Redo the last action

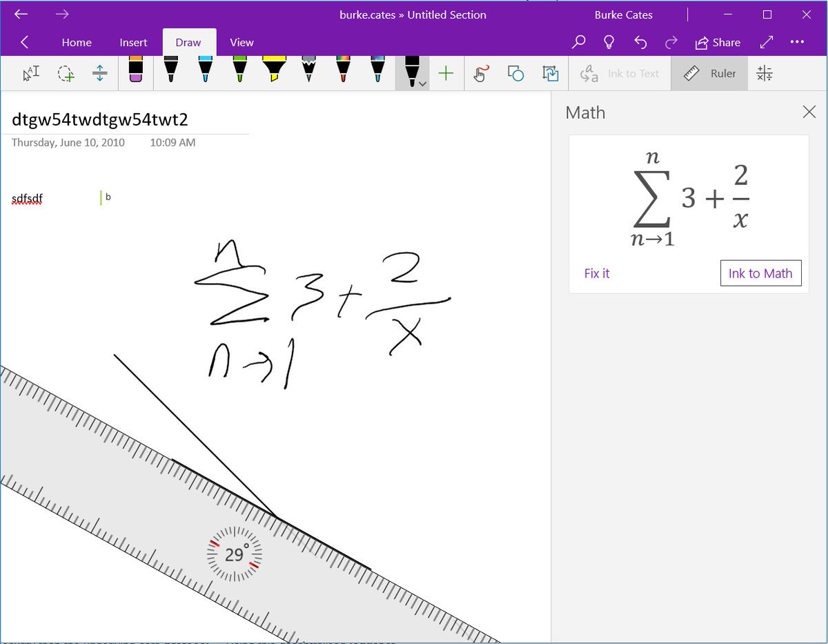[671, 42]
